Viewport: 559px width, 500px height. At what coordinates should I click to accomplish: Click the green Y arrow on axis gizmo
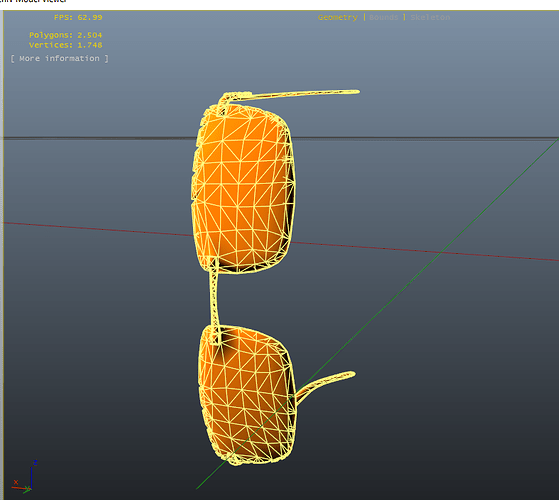(x=27, y=490)
